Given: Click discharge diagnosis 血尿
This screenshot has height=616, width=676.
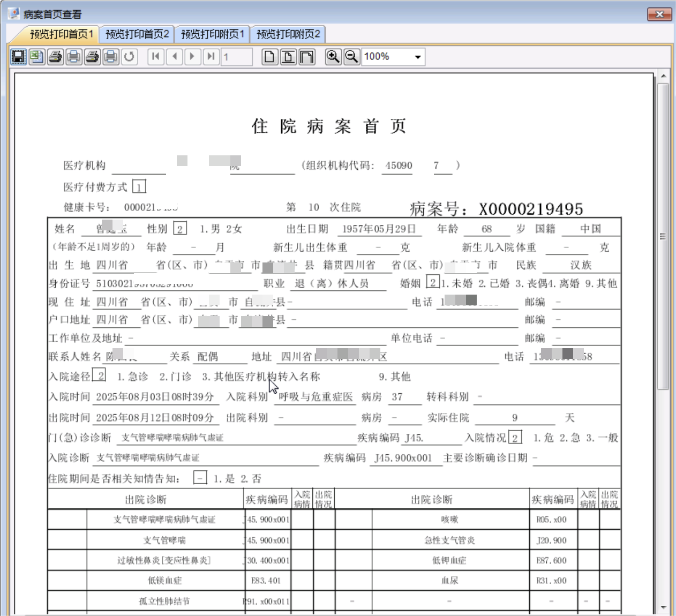Looking at the screenshot, I should [x=449, y=580].
